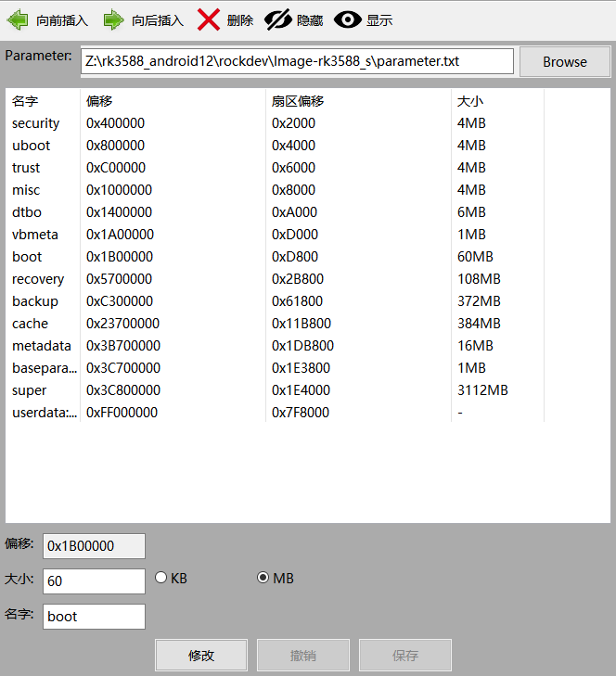Select the trust partition row

pos(275,168)
